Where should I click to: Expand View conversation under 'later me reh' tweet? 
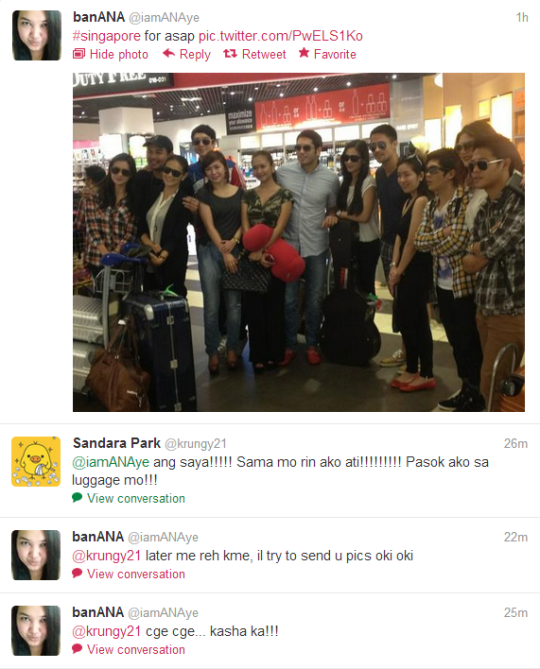click(x=136, y=574)
